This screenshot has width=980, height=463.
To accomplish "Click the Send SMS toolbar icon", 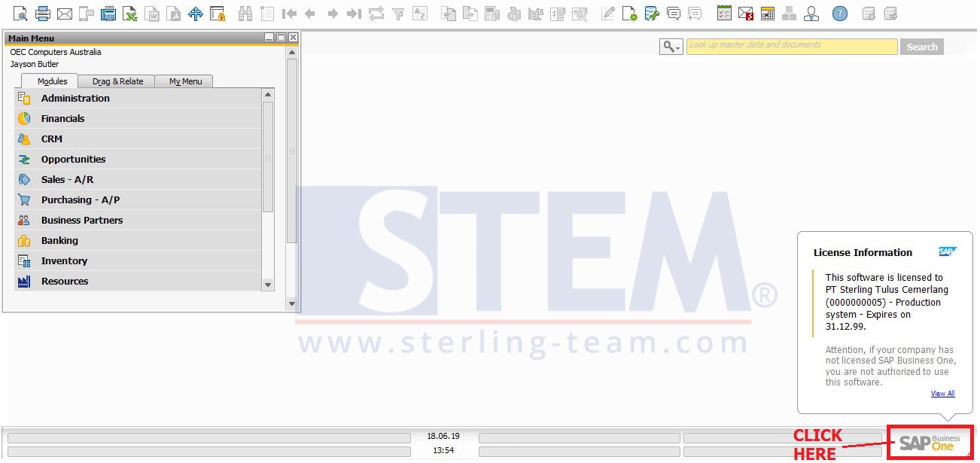I will point(87,14).
